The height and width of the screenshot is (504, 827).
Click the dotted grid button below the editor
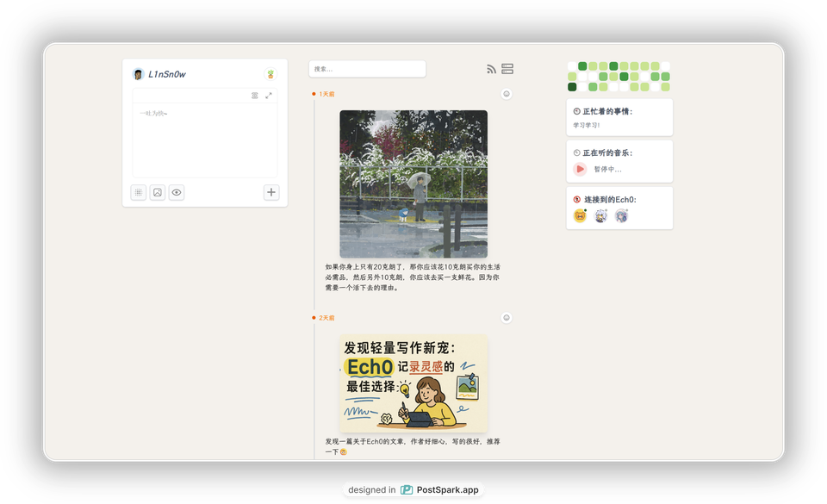(138, 192)
